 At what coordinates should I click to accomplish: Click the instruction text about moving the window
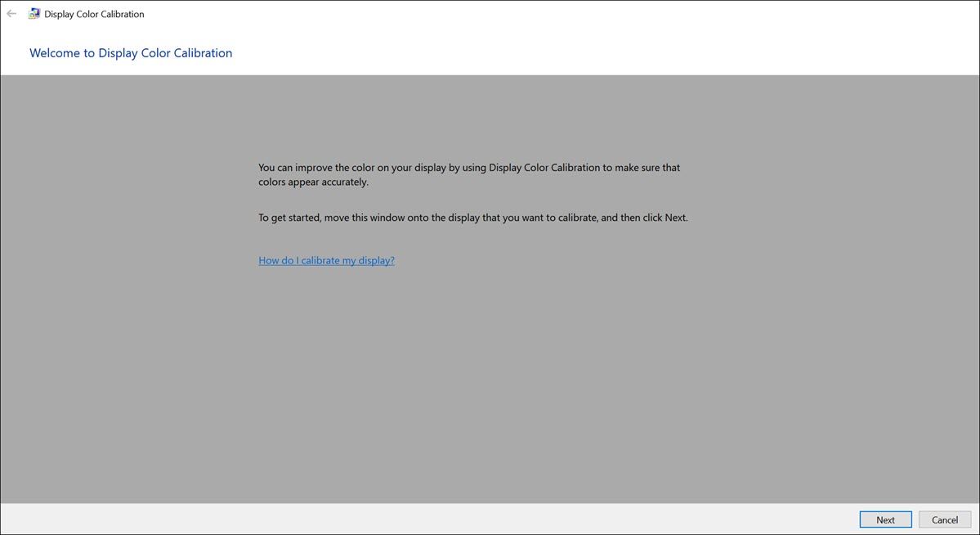click(472, 217)
